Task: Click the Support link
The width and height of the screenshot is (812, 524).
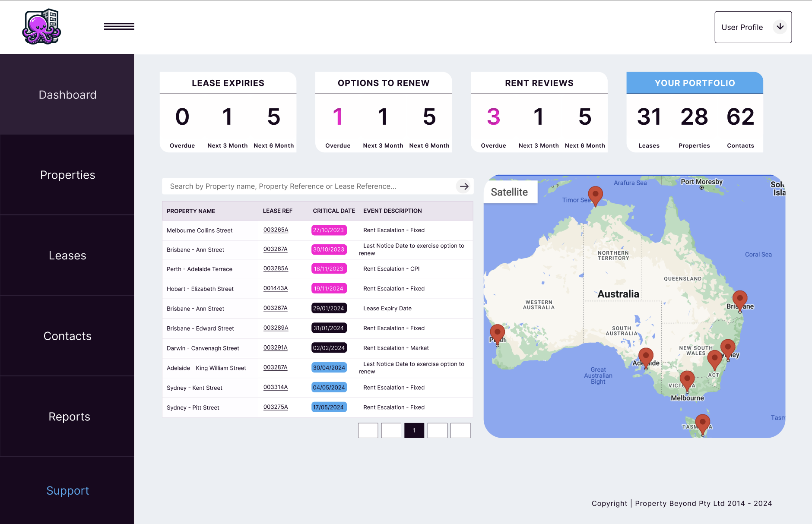Action: coord(67,490)
